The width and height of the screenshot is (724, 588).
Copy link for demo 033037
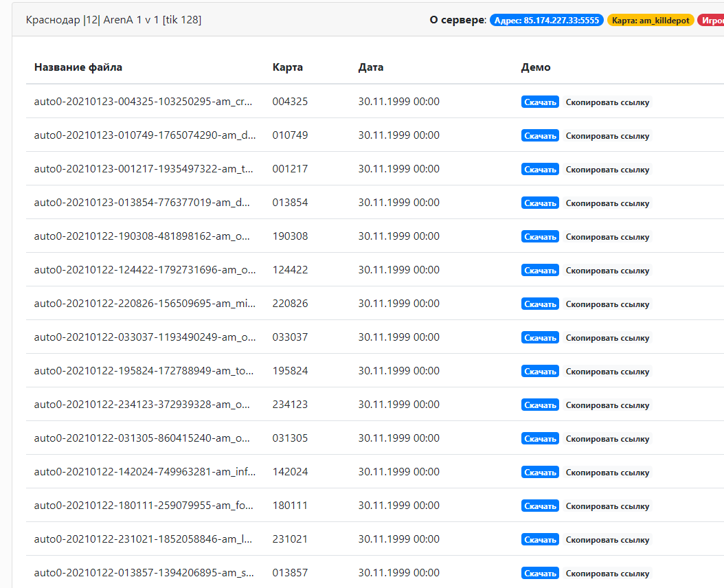tap(607, 338)
